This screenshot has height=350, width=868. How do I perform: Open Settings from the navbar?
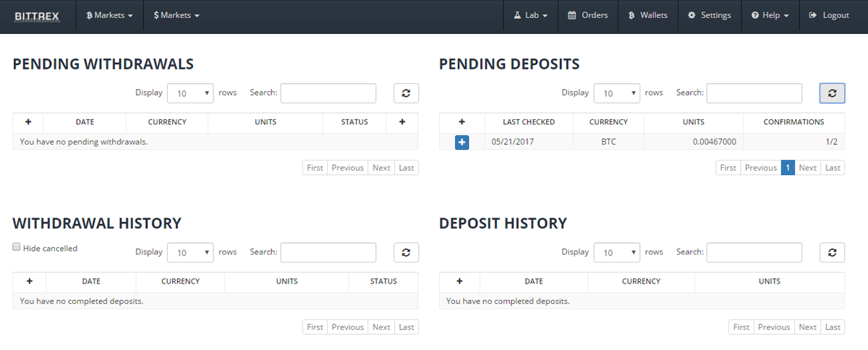[709, 15]
